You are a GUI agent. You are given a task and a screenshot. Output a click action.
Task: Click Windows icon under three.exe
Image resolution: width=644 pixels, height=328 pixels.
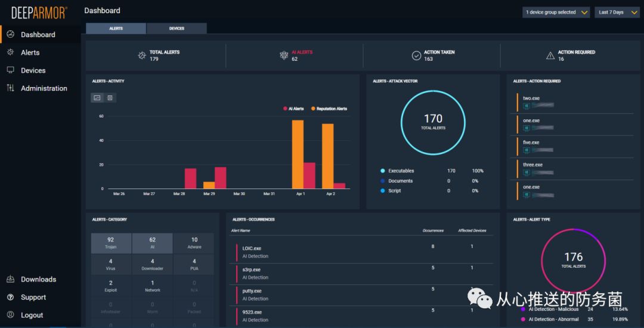[x=526, y=172]
